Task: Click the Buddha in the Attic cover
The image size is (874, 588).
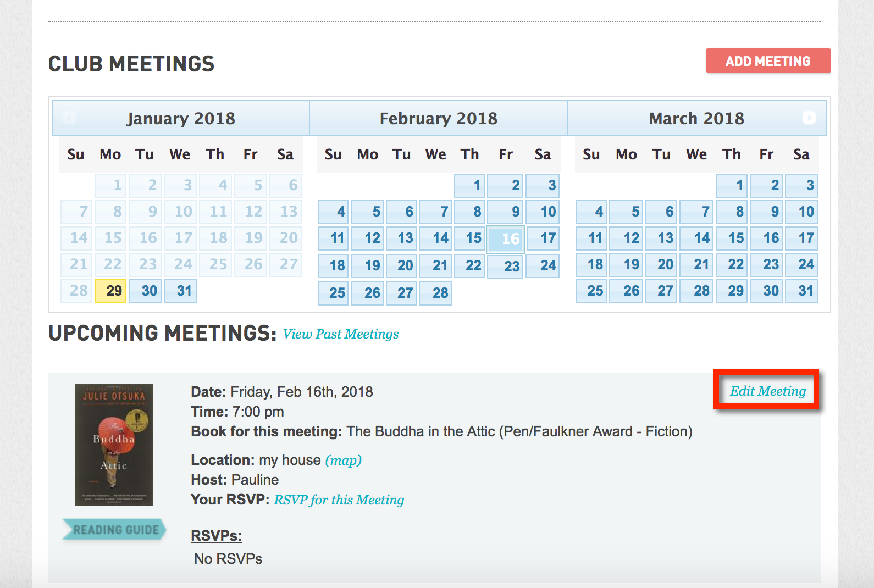Action: point(114,444)
